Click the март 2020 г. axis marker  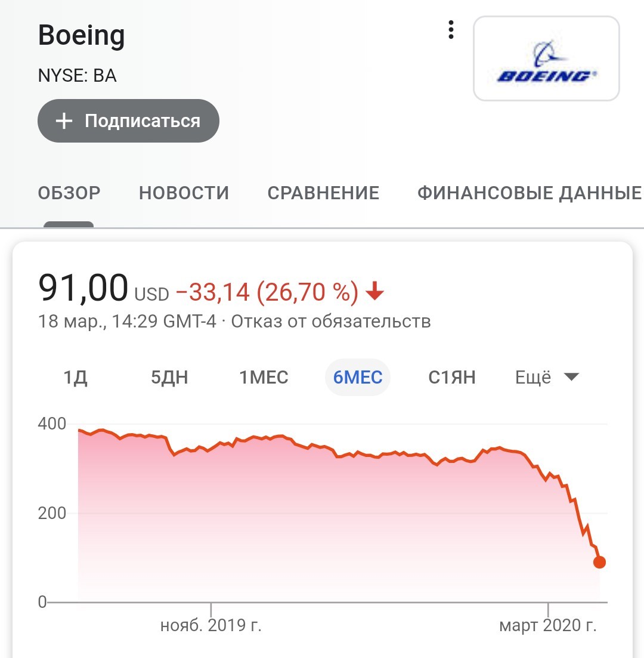click(x=548, y=625)
